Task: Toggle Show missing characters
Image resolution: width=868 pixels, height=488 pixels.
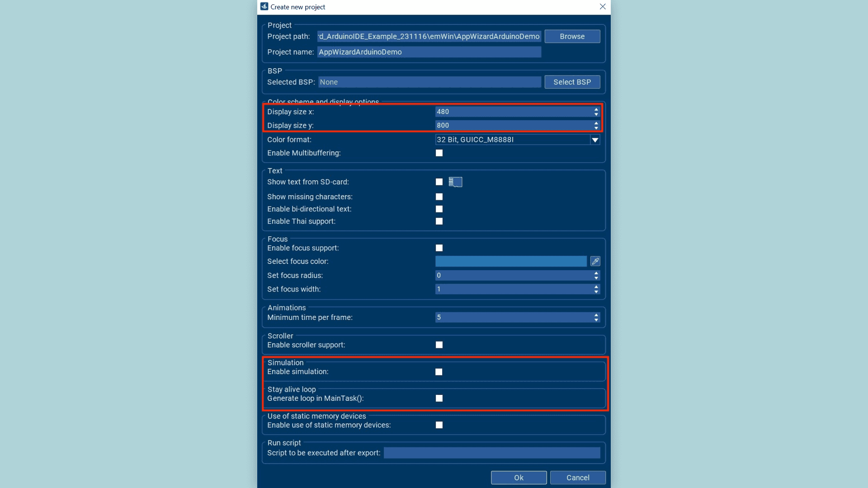Action: click(439, 197)
